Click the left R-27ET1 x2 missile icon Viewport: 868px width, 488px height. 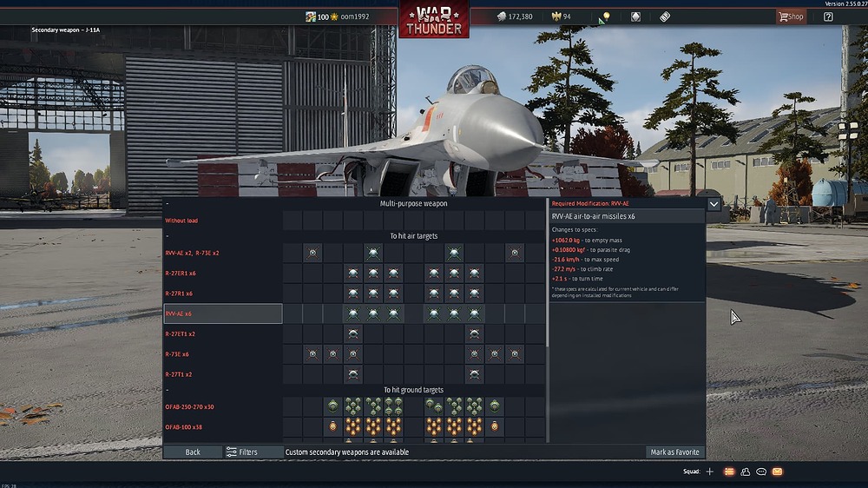[x=353, y=334]
